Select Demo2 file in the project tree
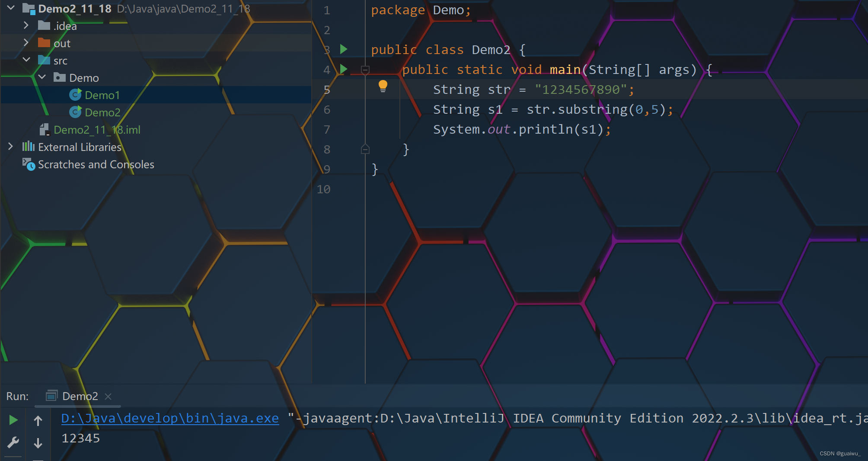Viewport: 868px width, 461px height. pos(104,112)
